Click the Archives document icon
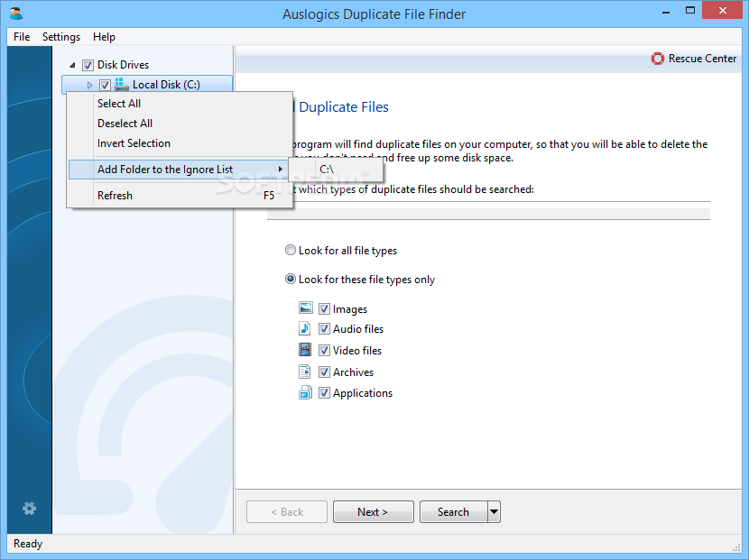749x560 pixels. click(305, 372)
